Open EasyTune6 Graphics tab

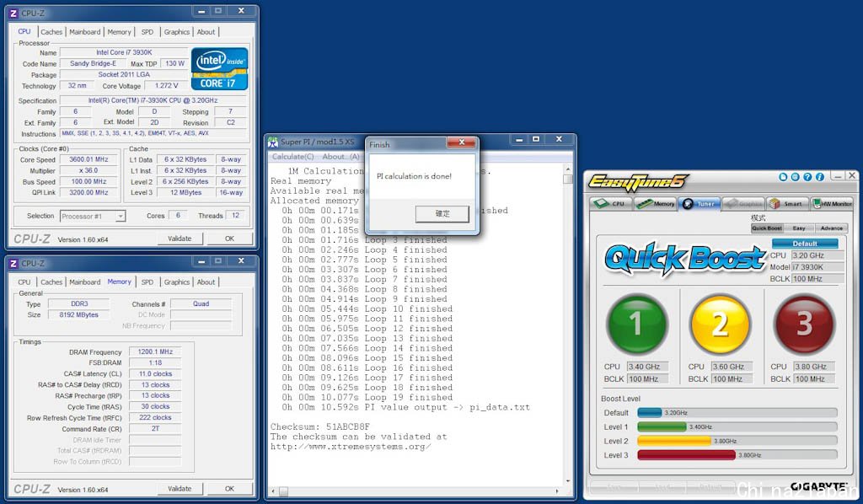point(743,204)
